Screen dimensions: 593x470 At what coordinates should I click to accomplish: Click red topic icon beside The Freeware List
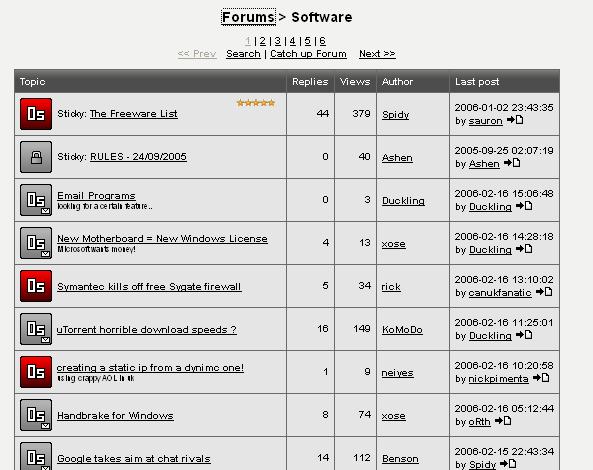coord(36,114)
